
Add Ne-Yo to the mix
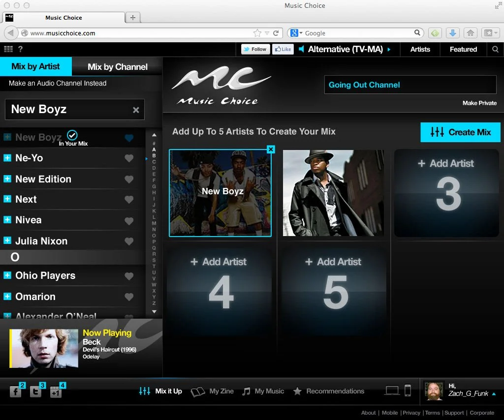pyautogui.click(x=7, y=158)
